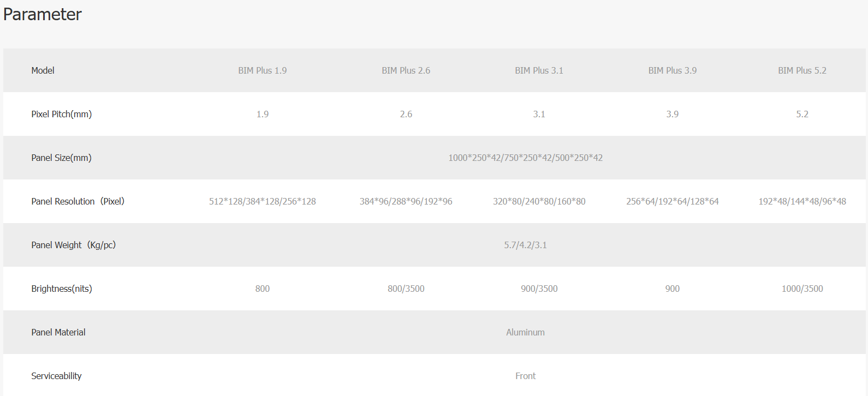Click the Brightness(nits) row label
Image resolution: width=868 pixels, height=396 pixels.
pos(61,289)
